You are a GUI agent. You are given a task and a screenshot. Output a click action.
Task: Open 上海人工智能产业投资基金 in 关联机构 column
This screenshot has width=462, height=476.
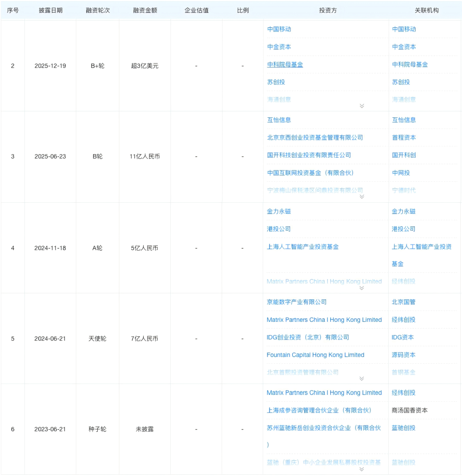click(422, 255)
